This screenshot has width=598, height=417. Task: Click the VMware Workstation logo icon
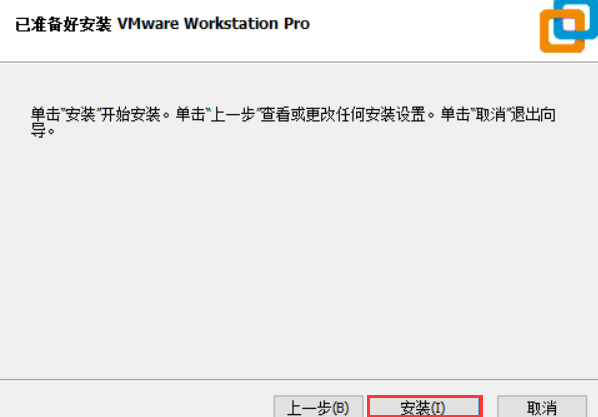[x=569, y=26]
